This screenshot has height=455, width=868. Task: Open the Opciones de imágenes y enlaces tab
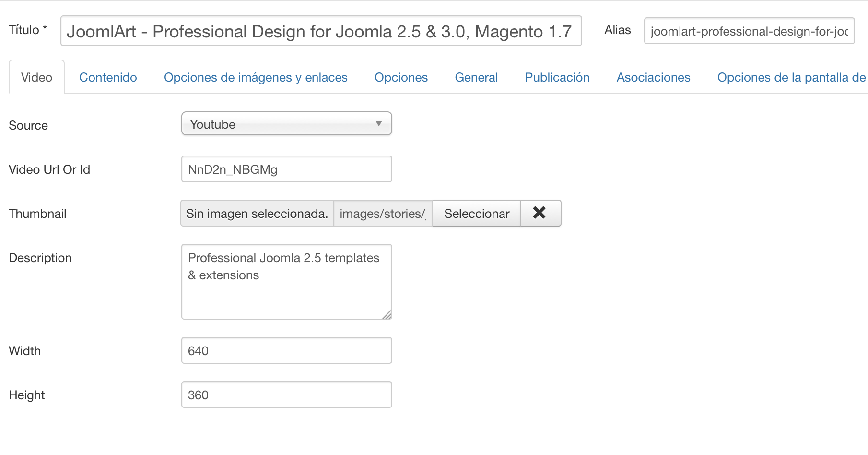[x=256, y=77]
